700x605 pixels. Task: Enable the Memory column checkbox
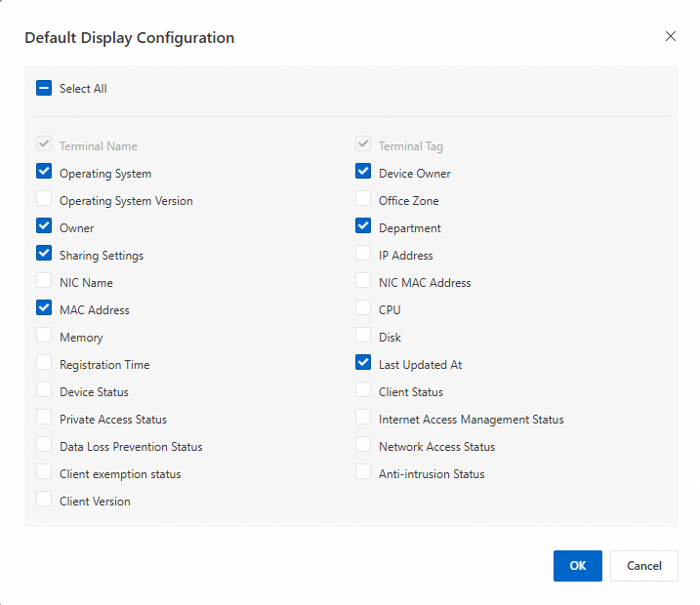44,337
